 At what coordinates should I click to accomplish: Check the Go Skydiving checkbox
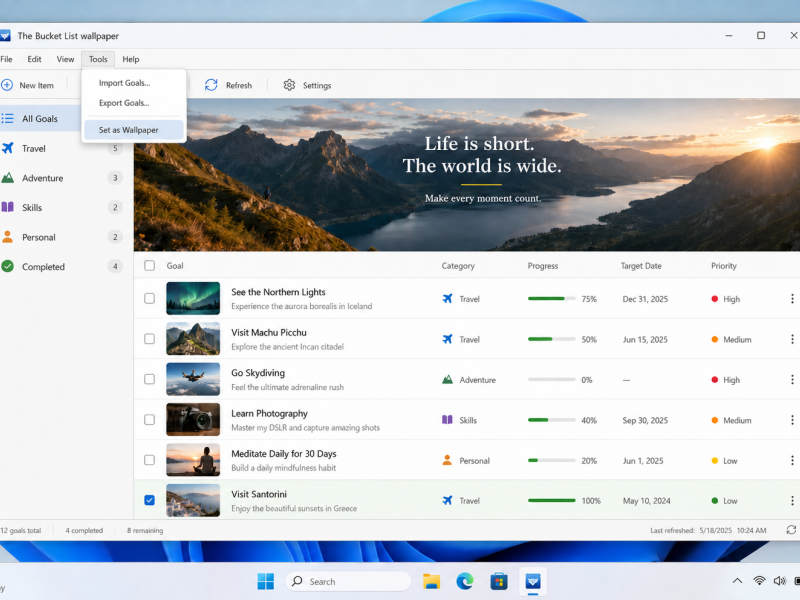[149, 379]
